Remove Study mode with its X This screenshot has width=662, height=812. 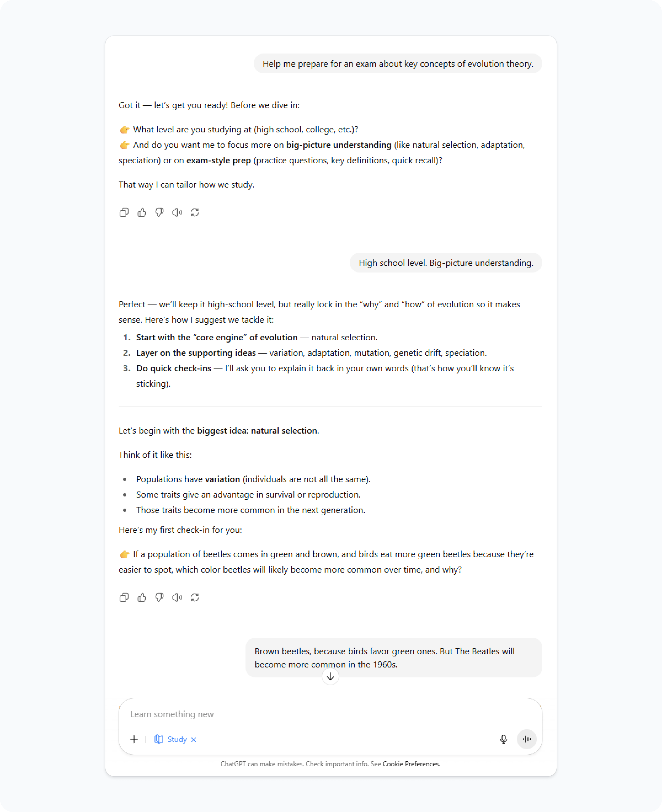click(194, 739)
